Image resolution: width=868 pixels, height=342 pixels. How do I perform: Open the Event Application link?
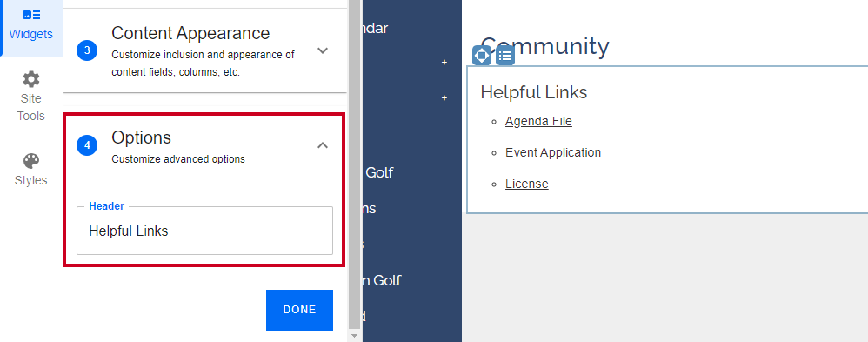(553, 152)
